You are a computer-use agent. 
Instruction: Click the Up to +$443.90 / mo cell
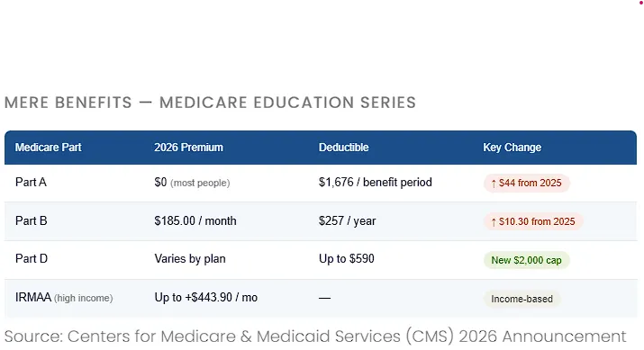click(205, 298)
